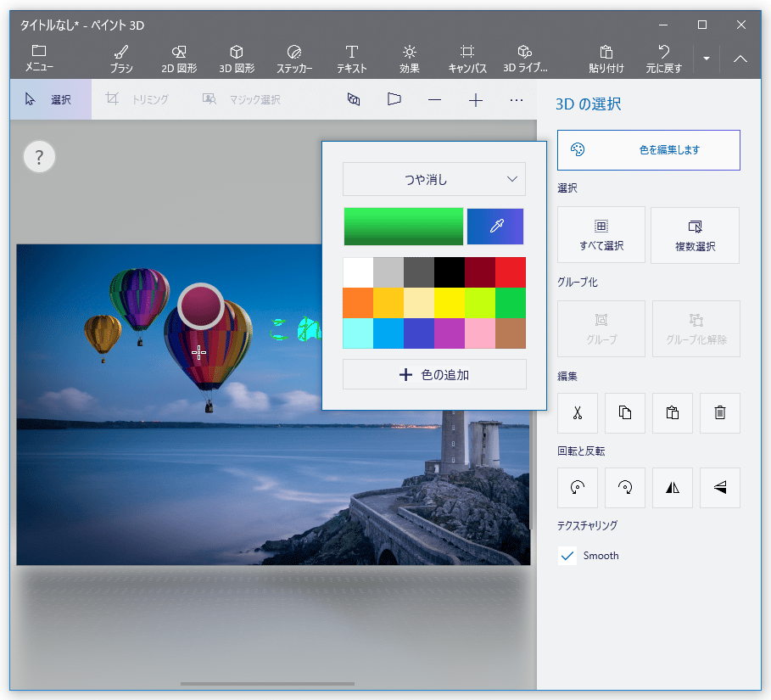Select the テキスト text tool

tap(351, 59)
